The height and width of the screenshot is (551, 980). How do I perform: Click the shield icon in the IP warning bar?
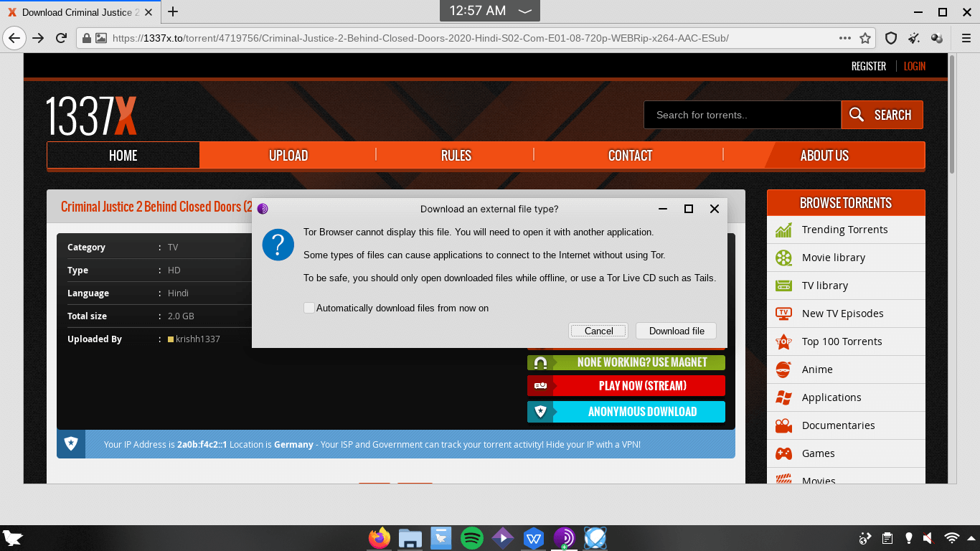[x=71, y=444]
